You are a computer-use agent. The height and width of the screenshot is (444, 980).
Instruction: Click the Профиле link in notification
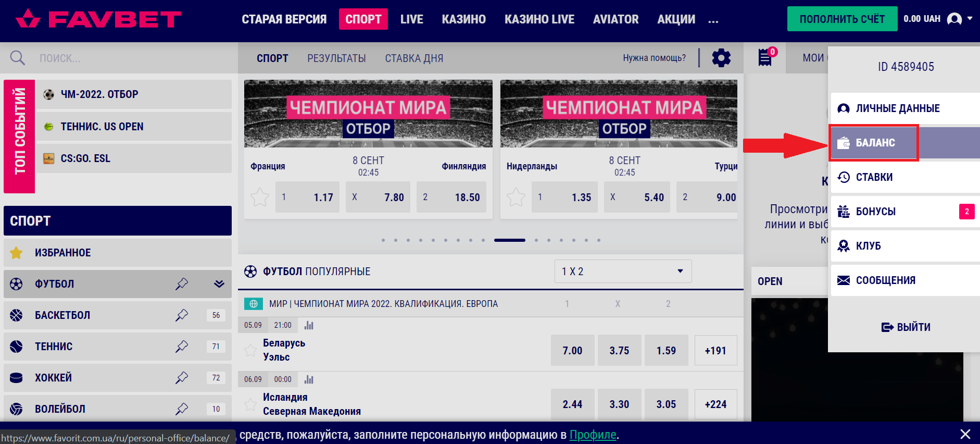pos(593,435)
